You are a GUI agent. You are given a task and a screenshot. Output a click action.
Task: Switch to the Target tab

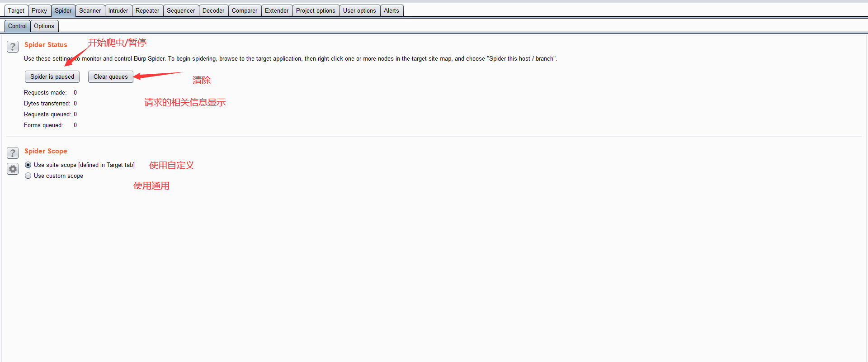pos(16,10)
